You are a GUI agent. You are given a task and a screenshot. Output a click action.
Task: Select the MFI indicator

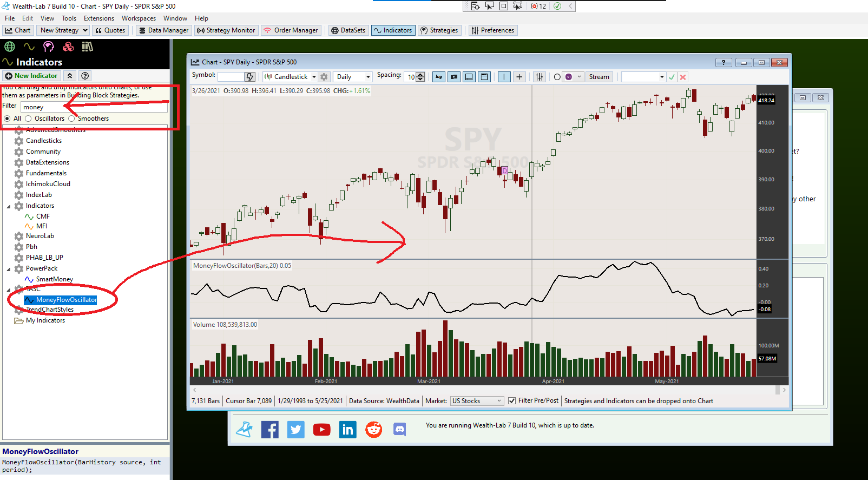click(x=36, y=226)
